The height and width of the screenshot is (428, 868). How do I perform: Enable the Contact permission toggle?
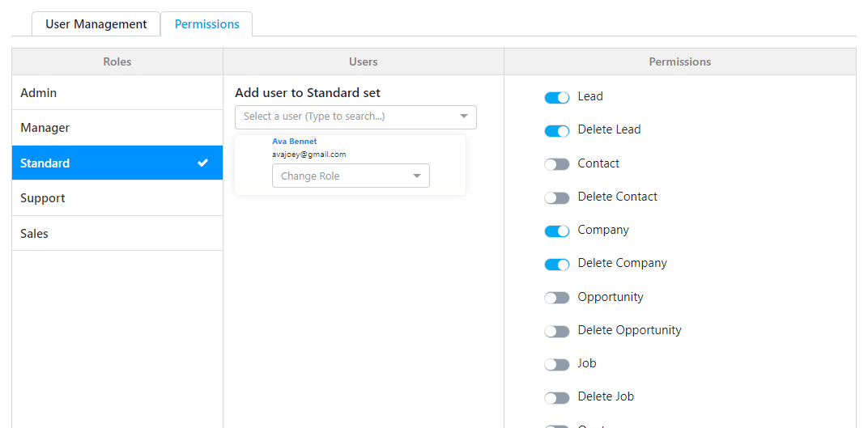click(x=557, y=164)
